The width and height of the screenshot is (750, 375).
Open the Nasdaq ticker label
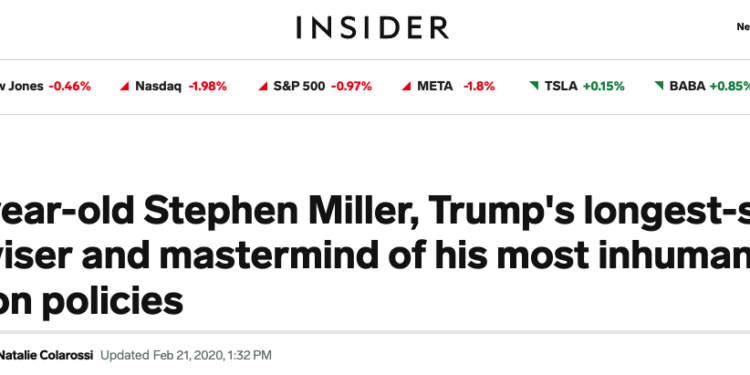tap(158, 86)
